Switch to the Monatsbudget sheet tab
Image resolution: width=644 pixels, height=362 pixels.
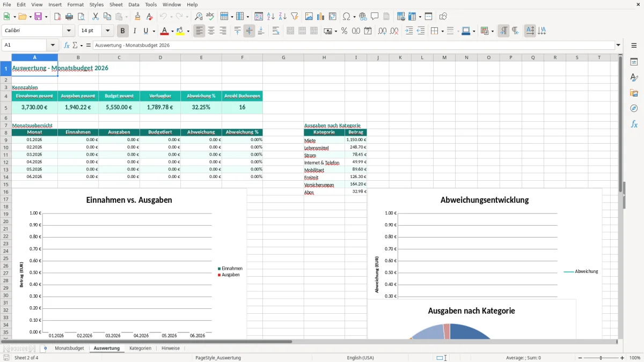pyautogui.click(x=70, y=348)
